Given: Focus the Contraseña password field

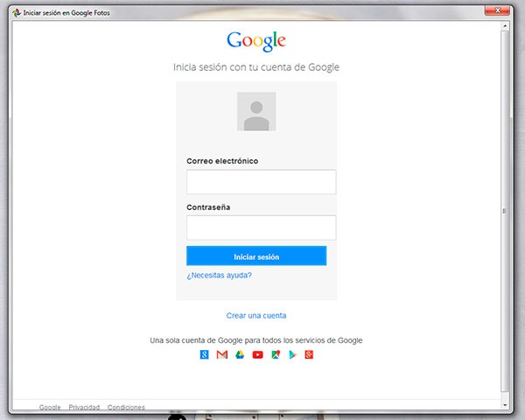Looking at the screenshot, I should coord(261,227).
